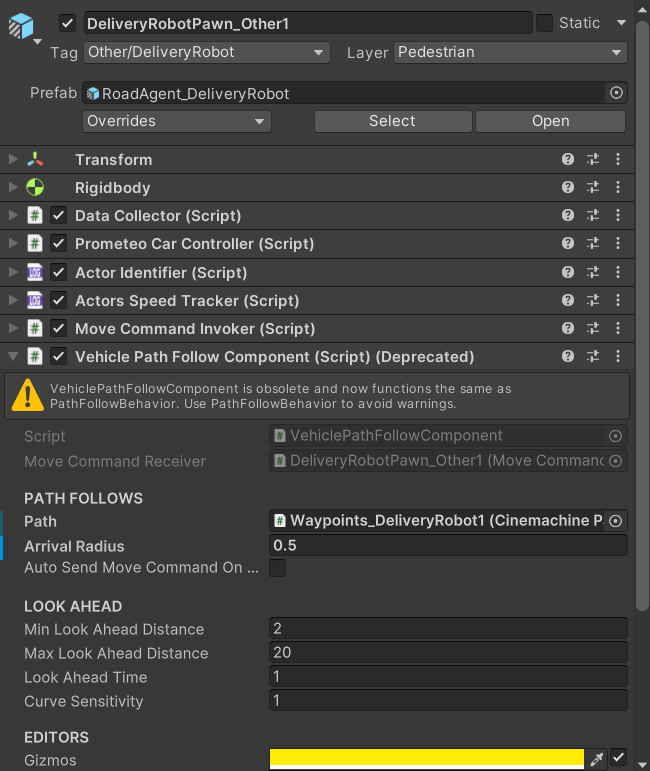Disable Data Collector script checkbox
650x771 pixels.
[59, 215]
